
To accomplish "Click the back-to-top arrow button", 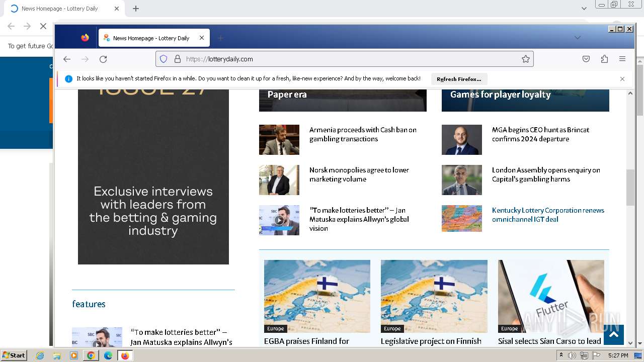I will point(614,335).
